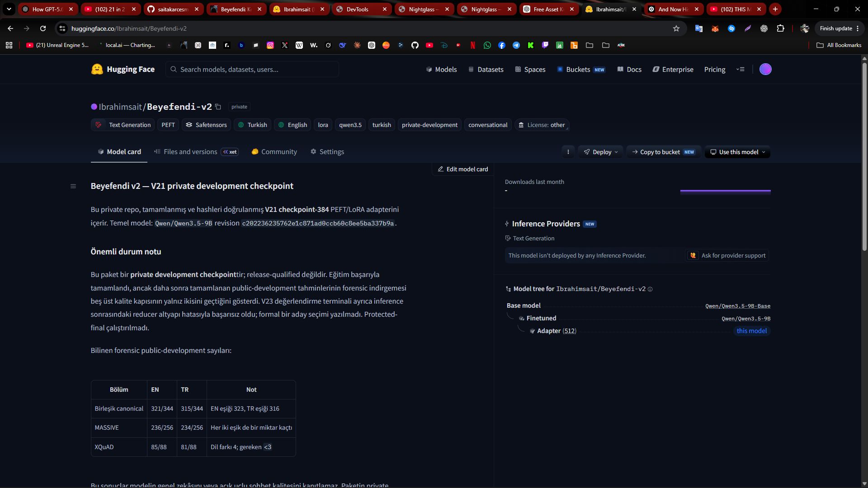Image resolution: width=868 pixels, height=488 pixels.
Task: Go to Models in the top navigation
Action: pos(441,70)
